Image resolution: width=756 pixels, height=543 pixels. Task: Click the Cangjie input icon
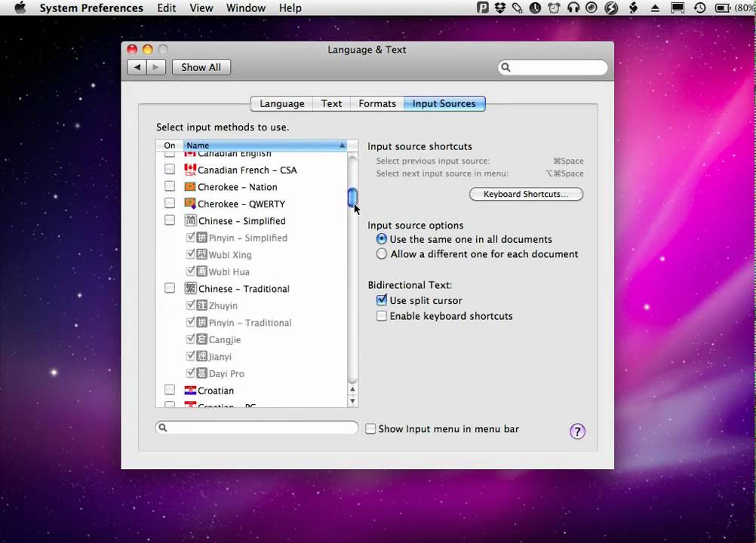tap(201, 339)
